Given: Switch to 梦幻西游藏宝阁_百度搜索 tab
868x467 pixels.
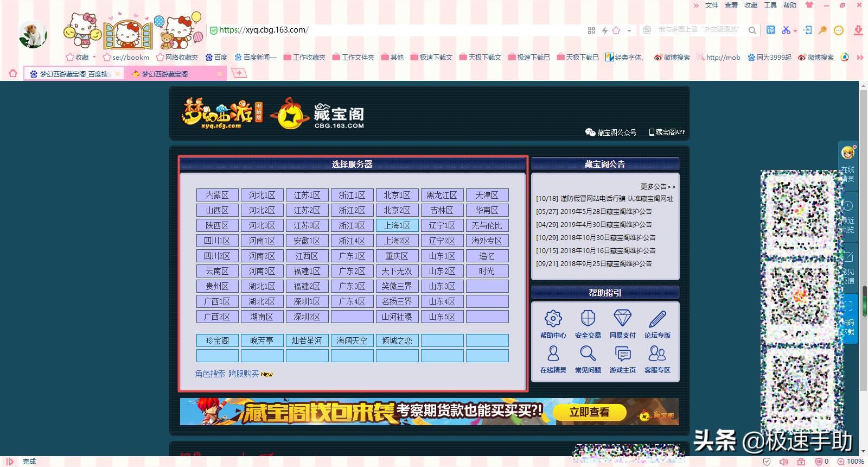Looking at the screenshot, I should (x=74, y=74).
